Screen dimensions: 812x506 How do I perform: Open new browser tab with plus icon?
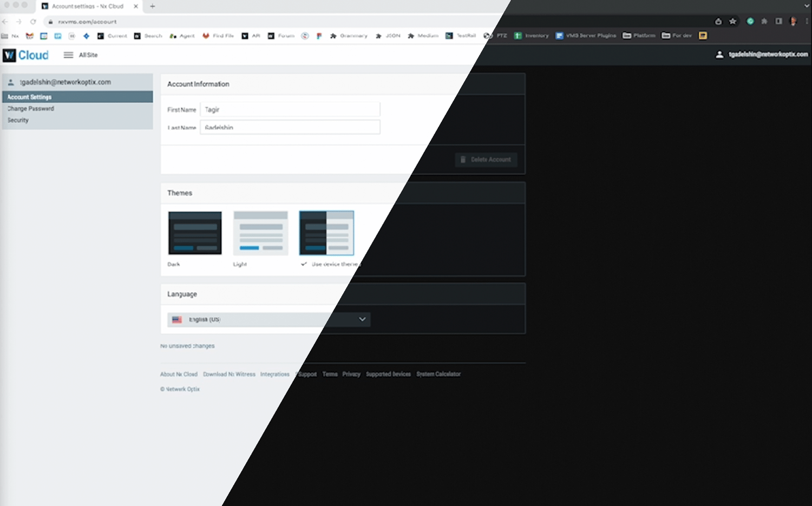(153, 6)
